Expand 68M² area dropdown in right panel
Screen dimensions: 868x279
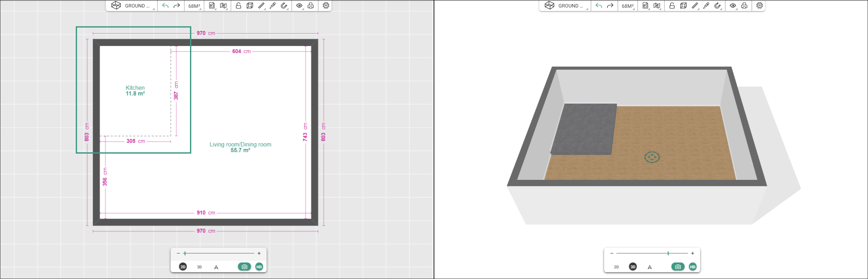click(x=628, y=6)
